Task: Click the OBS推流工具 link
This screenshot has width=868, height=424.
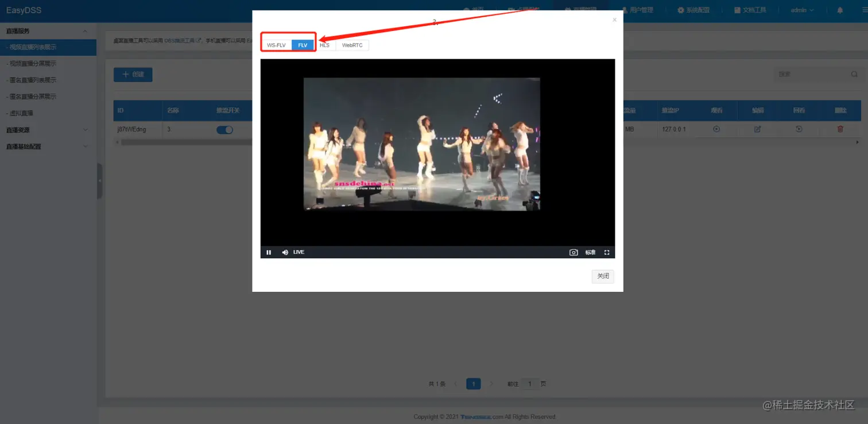Action: 183,41
